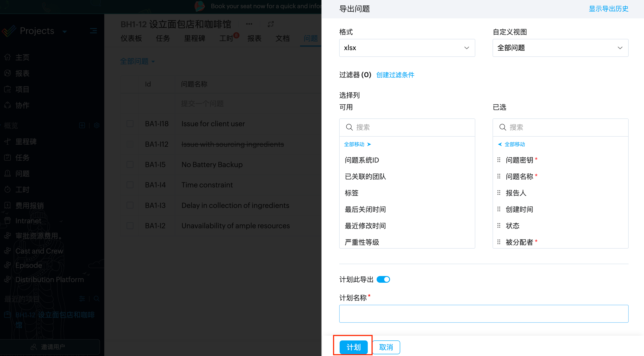Click into the 计划名称 text field

click(x=483, y=314)
